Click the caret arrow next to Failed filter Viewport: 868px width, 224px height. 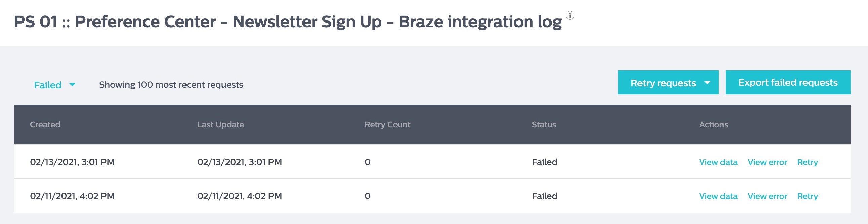[72, 85]
